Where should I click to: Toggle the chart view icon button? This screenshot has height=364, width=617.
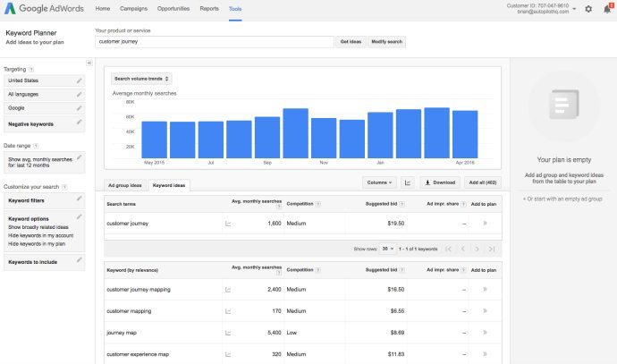point(407,182)
